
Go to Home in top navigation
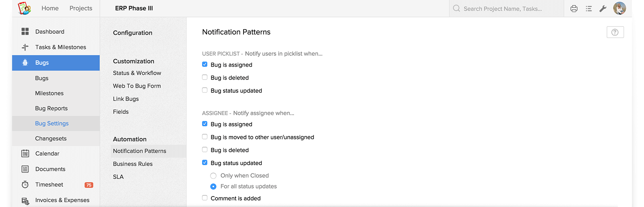(x=50, y=8)
